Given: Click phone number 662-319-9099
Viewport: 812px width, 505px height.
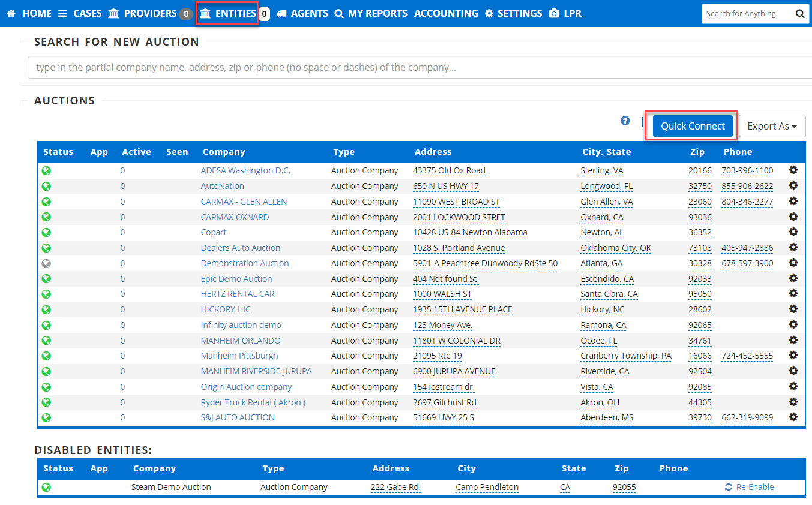Looking at the screenshot, I should pyautogui.click(x=747, y=417).
